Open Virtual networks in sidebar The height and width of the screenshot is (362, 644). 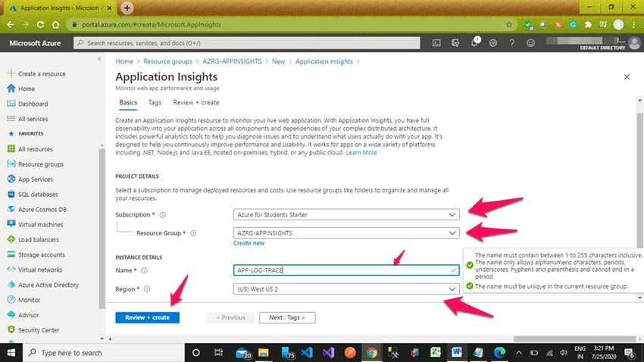click(35, 270)
